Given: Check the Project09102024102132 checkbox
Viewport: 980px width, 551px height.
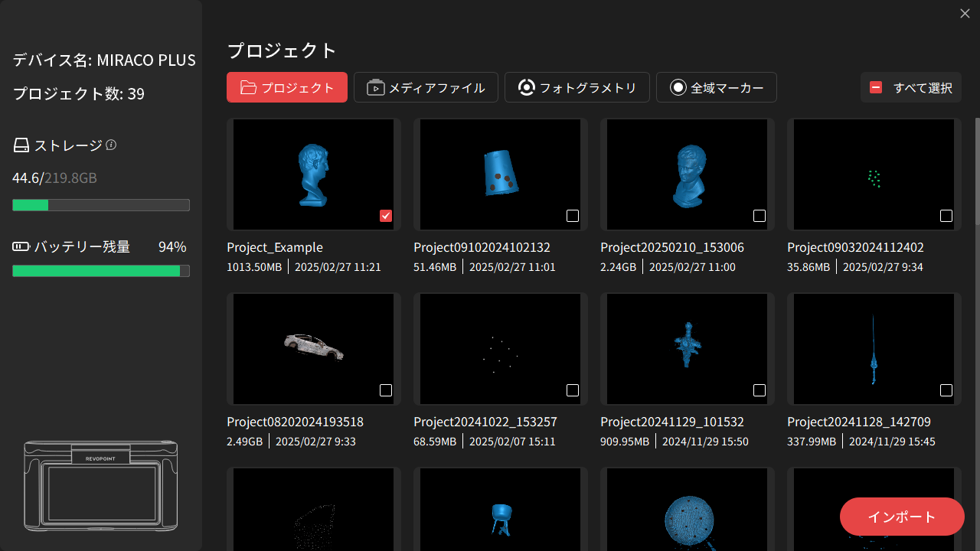Looking at the screenshot, I should tap(573, 216).
